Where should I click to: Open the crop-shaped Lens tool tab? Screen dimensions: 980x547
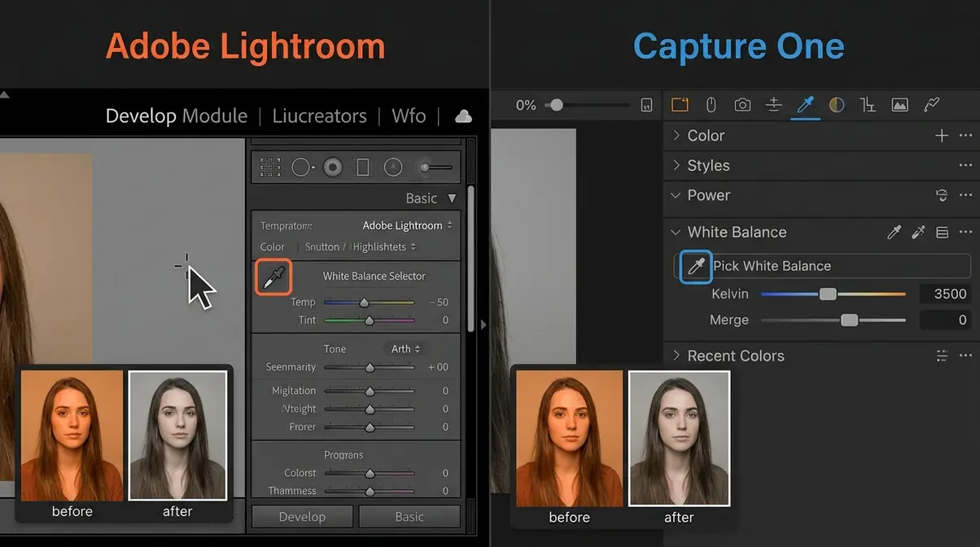click(x=868, y=105)
